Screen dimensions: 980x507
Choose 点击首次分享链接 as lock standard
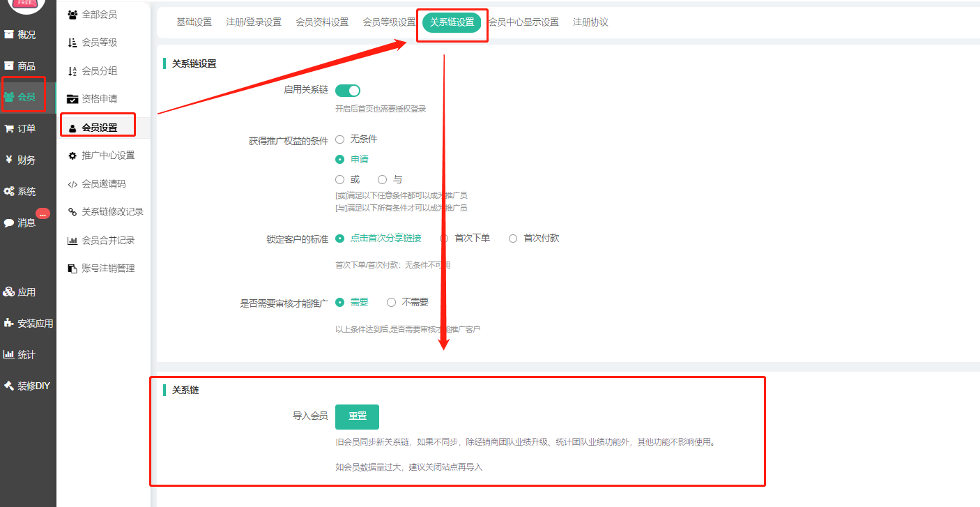[x=340, y=239]
